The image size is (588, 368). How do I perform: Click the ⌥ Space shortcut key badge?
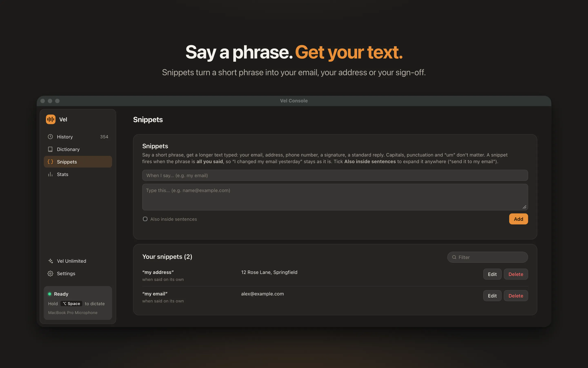click(x=71, y=304)
